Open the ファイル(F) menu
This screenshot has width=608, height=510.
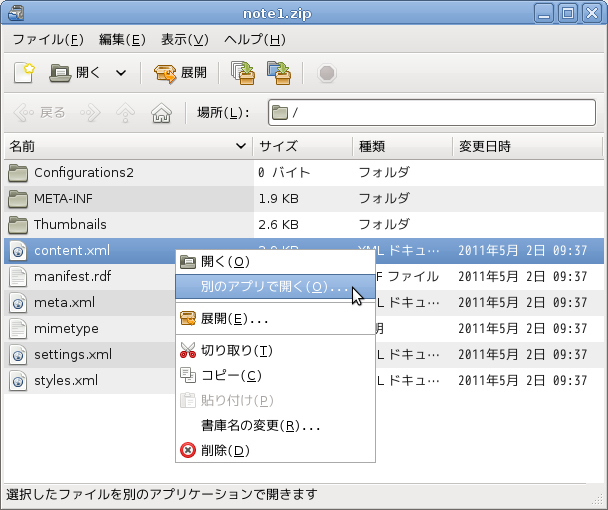point(48,40)
